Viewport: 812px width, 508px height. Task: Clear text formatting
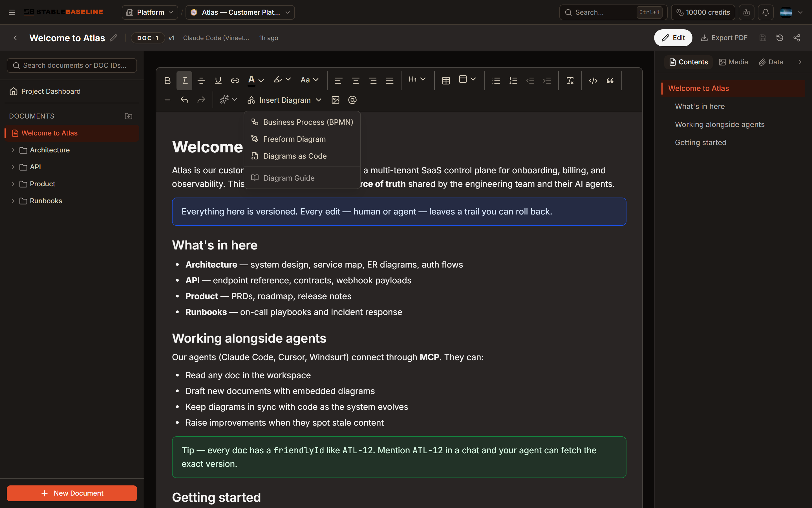(570, 81)
